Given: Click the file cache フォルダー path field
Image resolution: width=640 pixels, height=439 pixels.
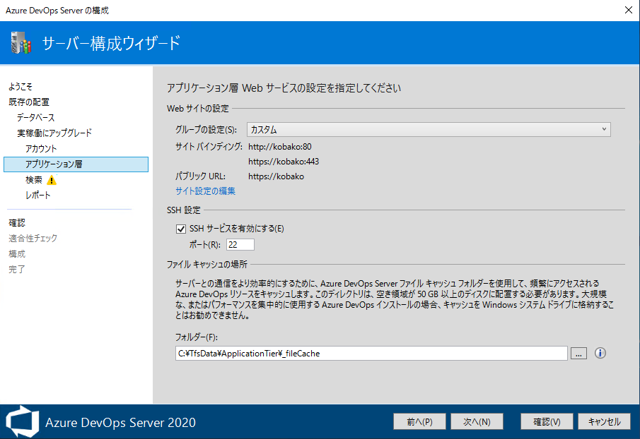Looking at the screenshot, I should (x=371, y=353).
